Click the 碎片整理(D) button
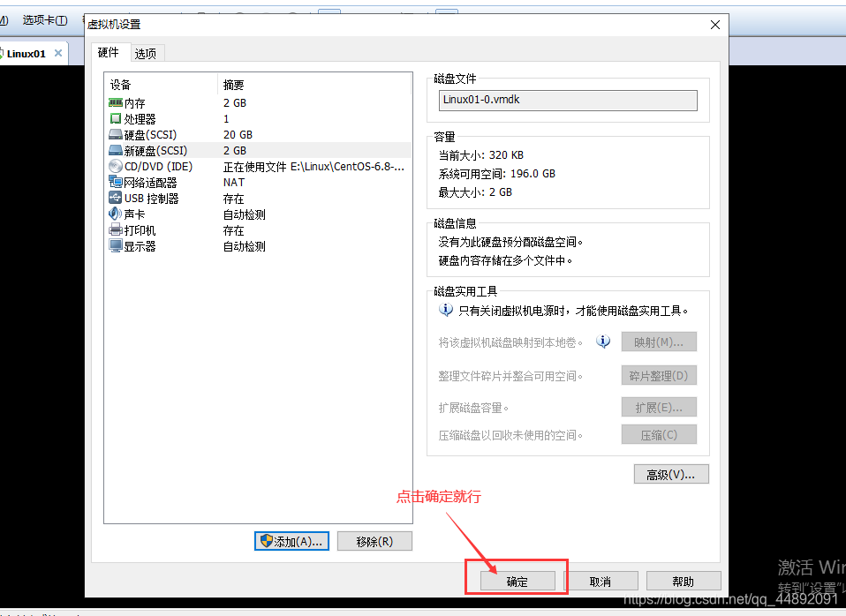This screenshot has height=616, width=846. pos(659,375)
